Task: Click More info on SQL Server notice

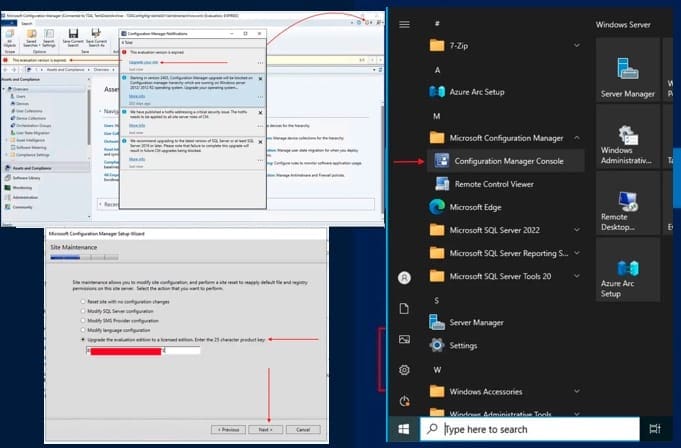Action: pyautogui.click(x=137, y=159)
